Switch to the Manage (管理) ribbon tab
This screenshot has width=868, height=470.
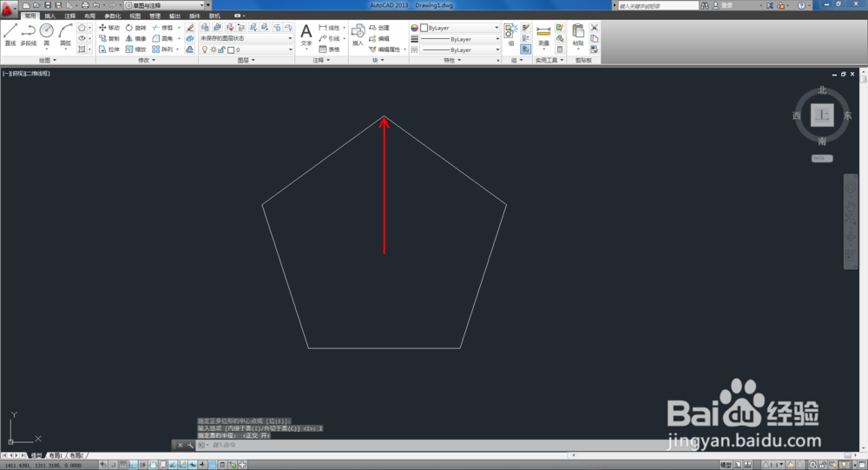click(155, 16)
